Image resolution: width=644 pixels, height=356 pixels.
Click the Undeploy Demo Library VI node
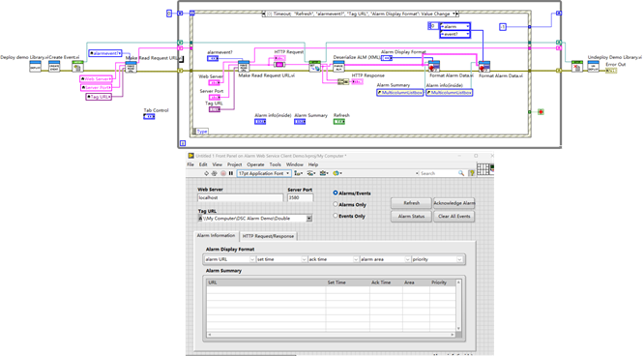(593, 67)
